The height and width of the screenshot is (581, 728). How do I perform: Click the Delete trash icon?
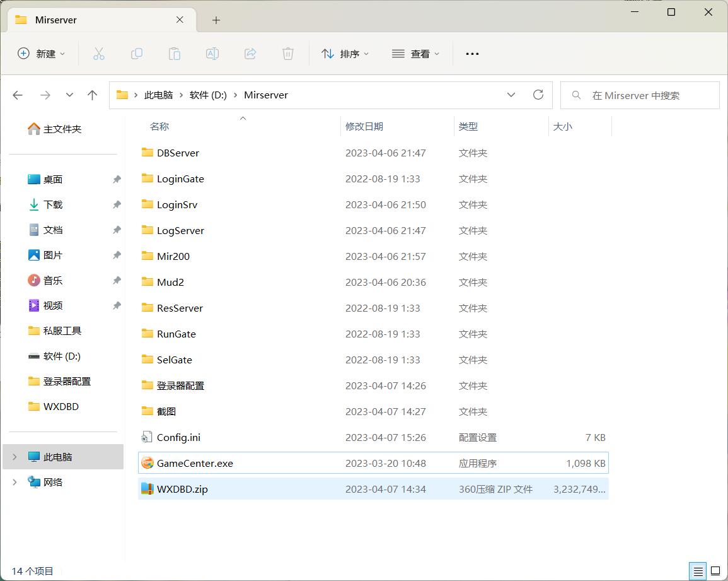click(x=288, y=54)
